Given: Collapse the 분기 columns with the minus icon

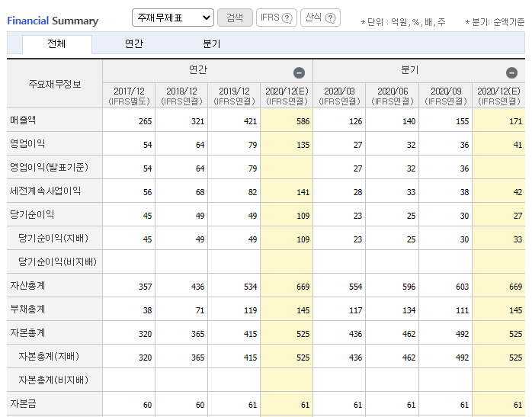Looking at the screenshot, I should 511,72.
